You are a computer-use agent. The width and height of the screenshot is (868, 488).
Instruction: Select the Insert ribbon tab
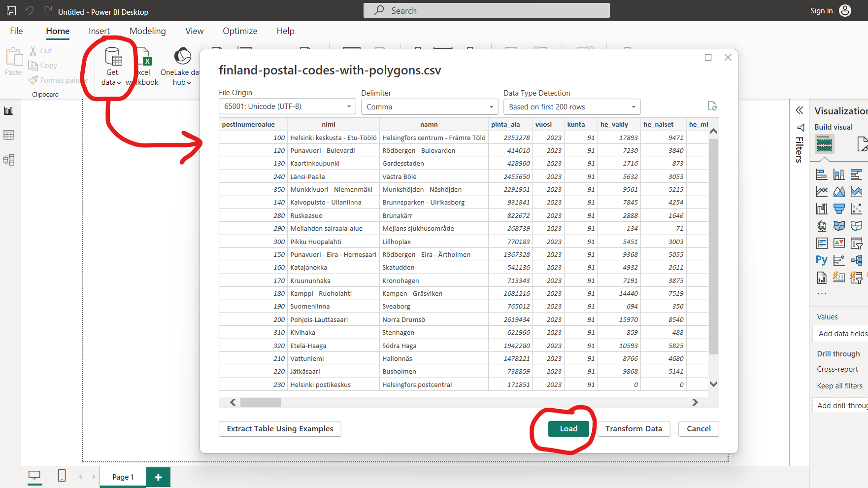click(x=99, y=31)
